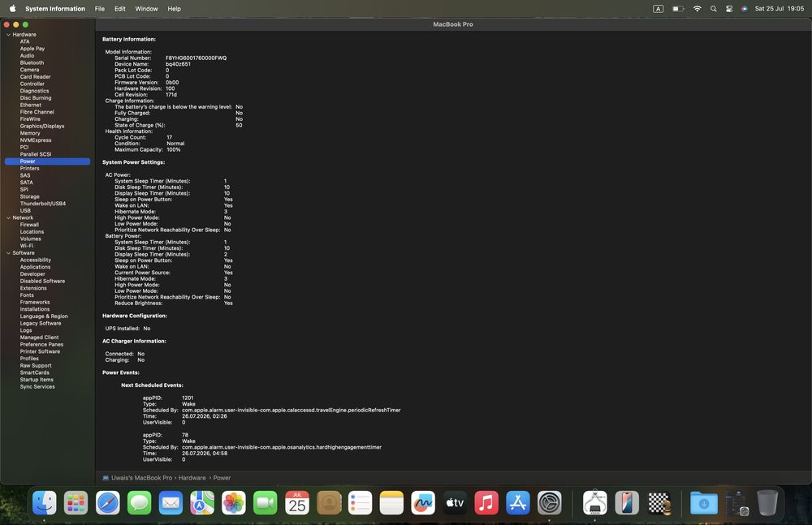
Task: Select Firewall under Network
Action: [29, 225]
